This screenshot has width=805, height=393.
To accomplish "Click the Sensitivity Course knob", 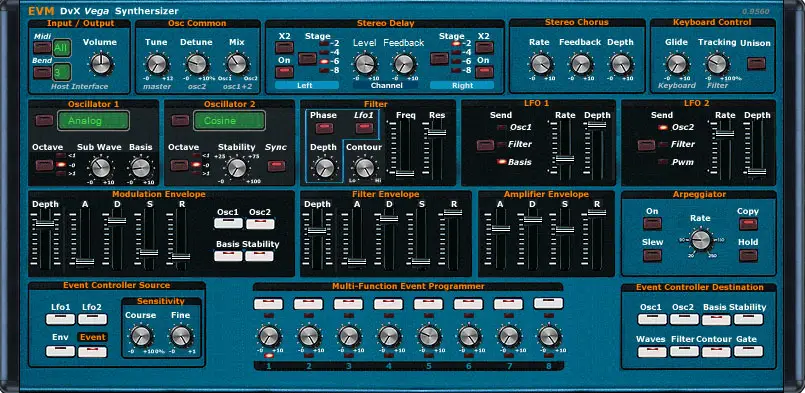I will pos(140,335).
